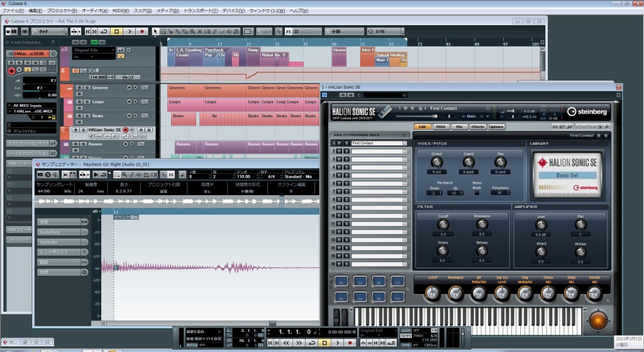Screen dimensions: 644x352
Task: Click the Record button in project toolbar
Action: click(x=142, y=31)
